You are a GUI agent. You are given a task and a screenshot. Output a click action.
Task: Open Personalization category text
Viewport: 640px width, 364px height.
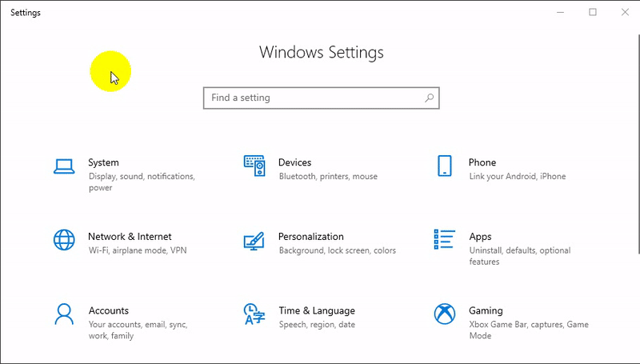310,237
